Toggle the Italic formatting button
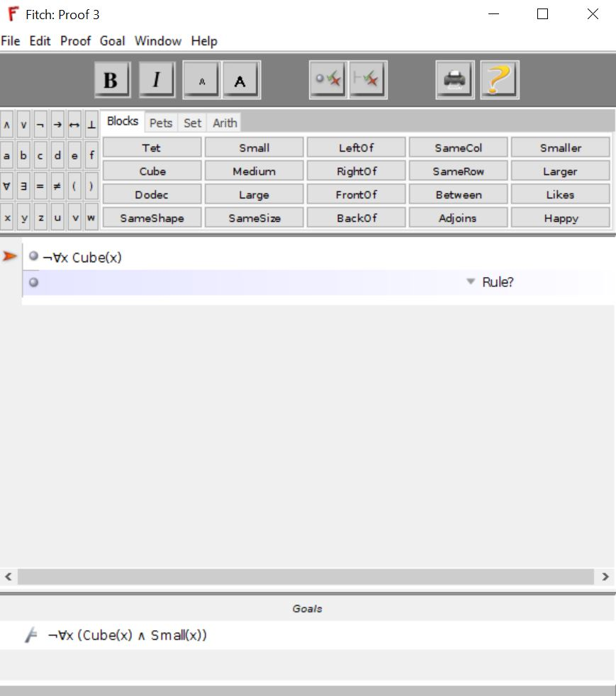The height and width of the screenshot is (696, 616). (157, 80)
